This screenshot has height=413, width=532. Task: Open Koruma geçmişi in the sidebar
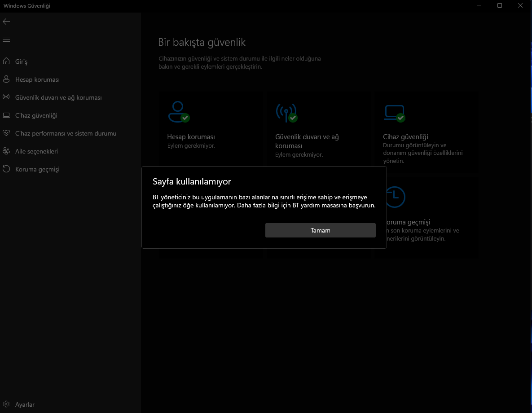tap(70, 169)
